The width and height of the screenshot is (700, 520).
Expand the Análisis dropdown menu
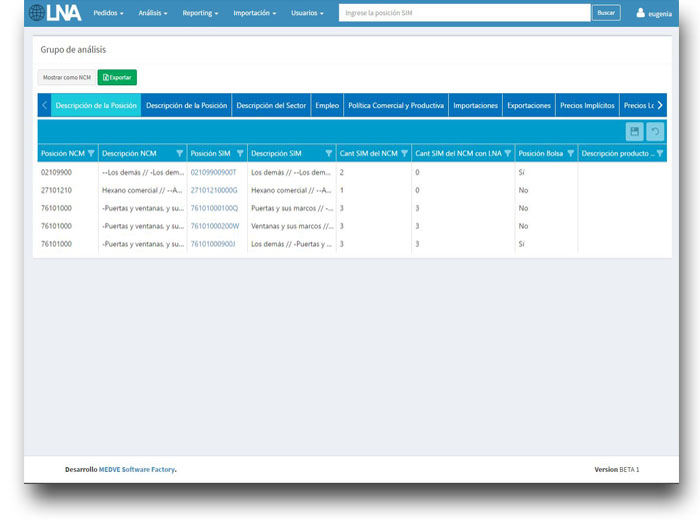(x=153, y=13)
